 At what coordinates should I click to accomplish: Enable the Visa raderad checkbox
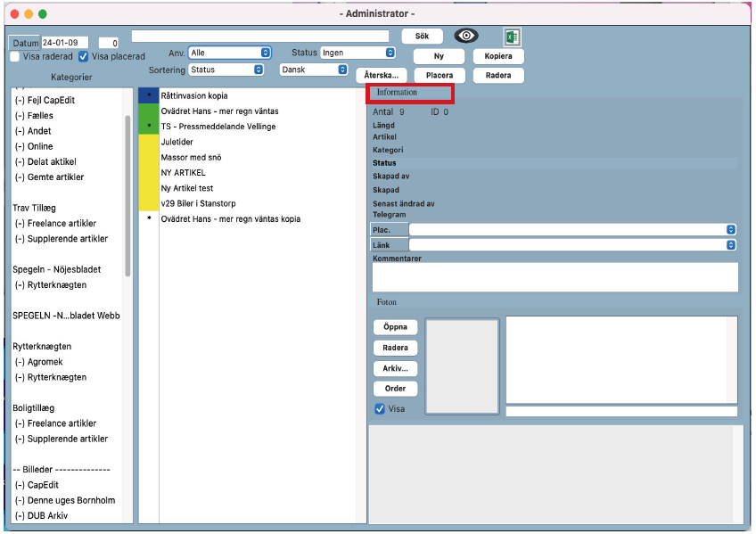[15, 56]
